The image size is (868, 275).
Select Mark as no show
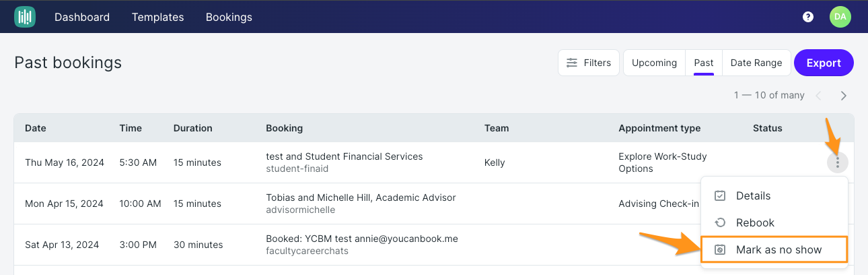[774, 249]
